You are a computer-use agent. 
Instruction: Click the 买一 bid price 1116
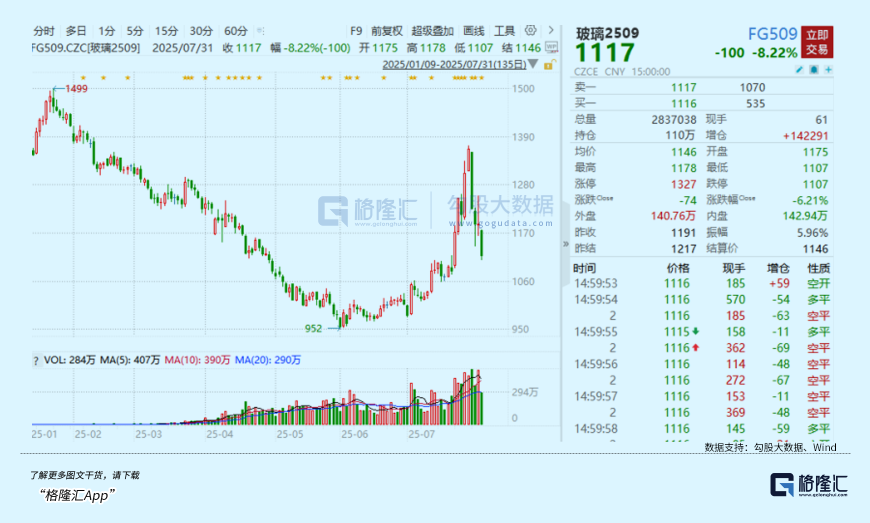pos(684,104)
